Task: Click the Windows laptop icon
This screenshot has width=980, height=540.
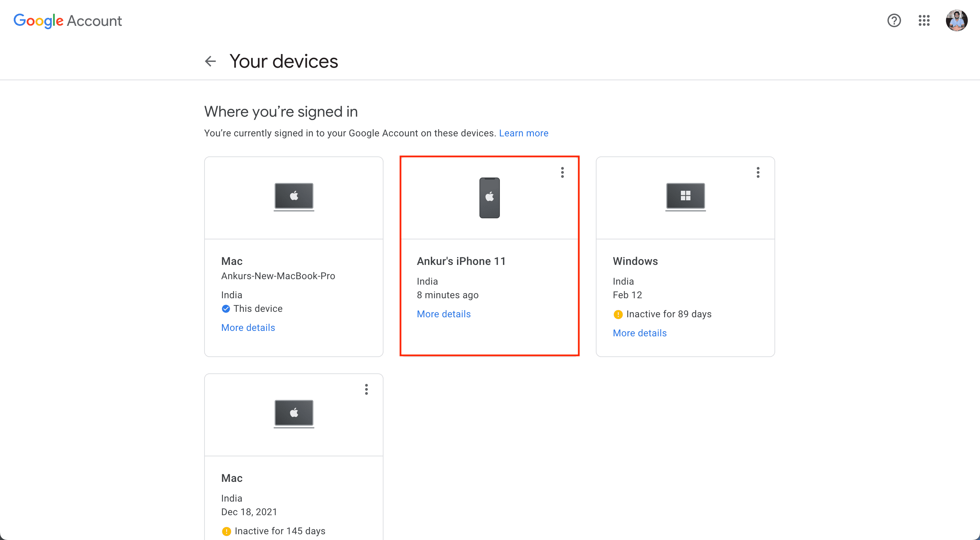Action: 686,197
